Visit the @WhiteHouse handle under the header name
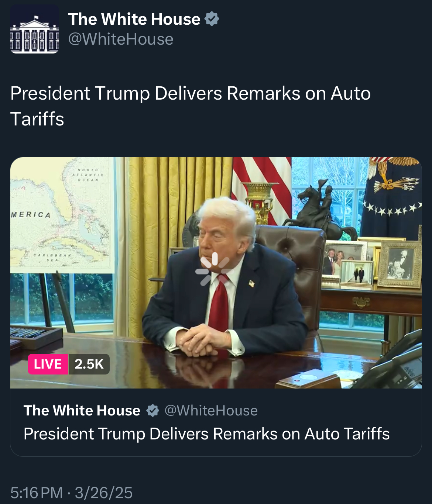Screen dimensions: 432x504 click(121, 39)
